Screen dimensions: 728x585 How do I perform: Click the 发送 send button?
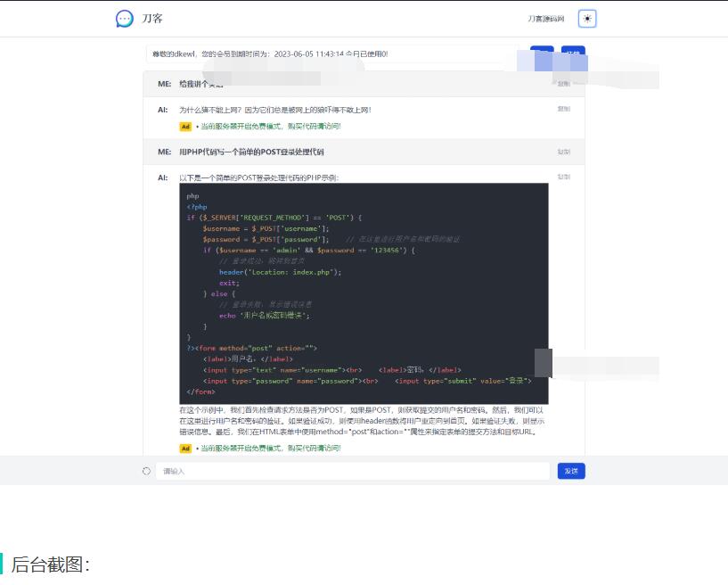tap(571, 471)
